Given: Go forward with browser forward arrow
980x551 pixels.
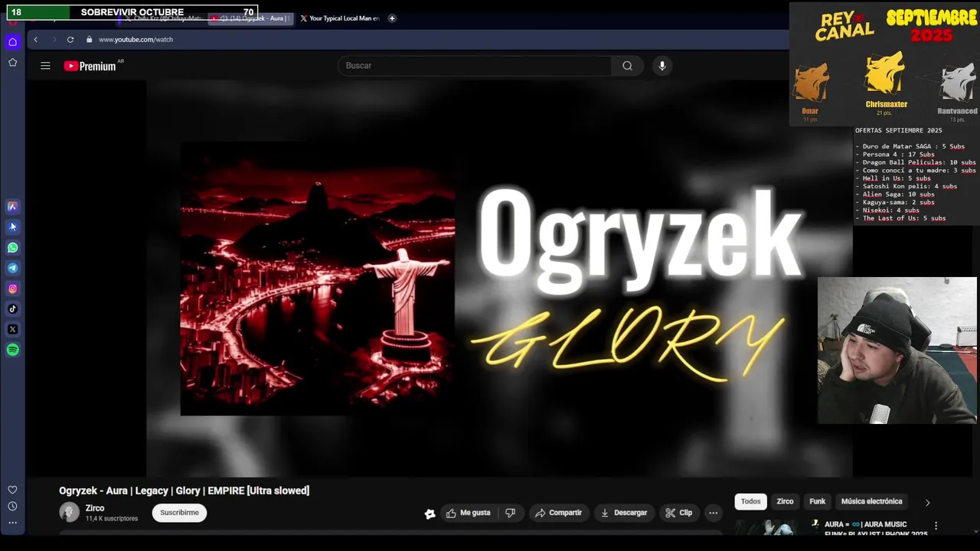Looking at the screenshot, I should click(54, 40).
